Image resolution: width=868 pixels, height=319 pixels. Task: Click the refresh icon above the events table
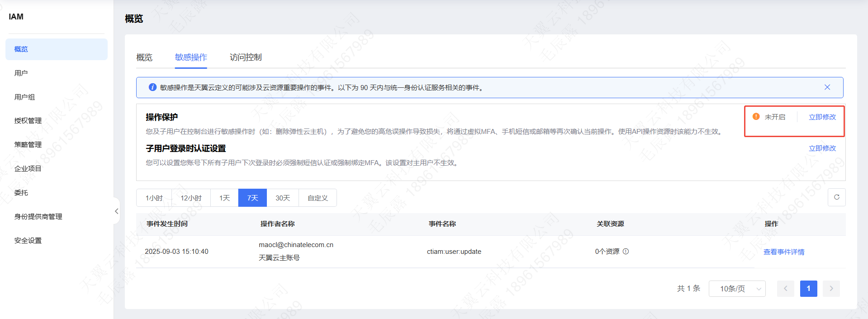pyautogui.click(x=836, y=197)
